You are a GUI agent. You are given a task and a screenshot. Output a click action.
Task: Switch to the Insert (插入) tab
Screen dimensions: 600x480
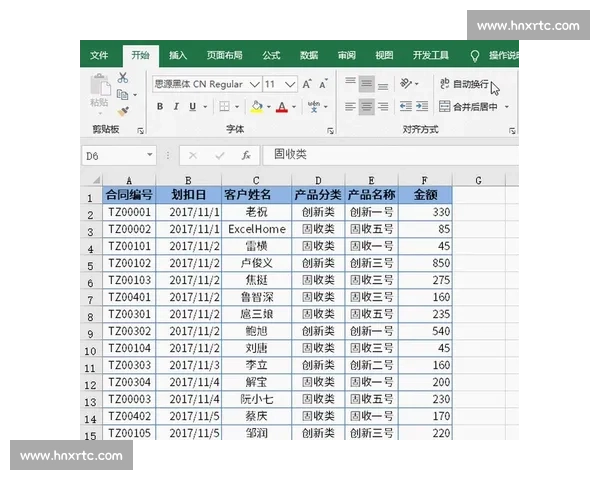pos(178,56)
